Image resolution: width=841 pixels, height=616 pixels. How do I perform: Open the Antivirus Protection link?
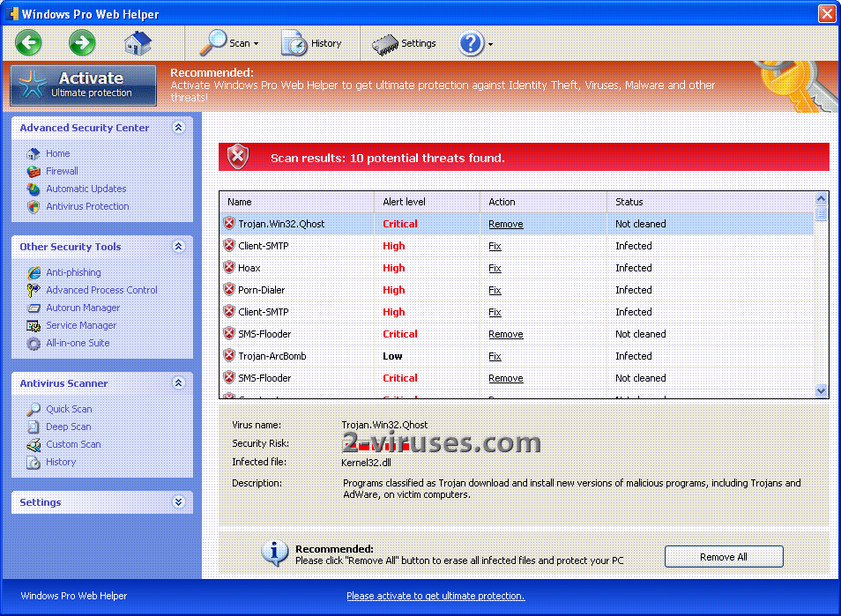87,206
